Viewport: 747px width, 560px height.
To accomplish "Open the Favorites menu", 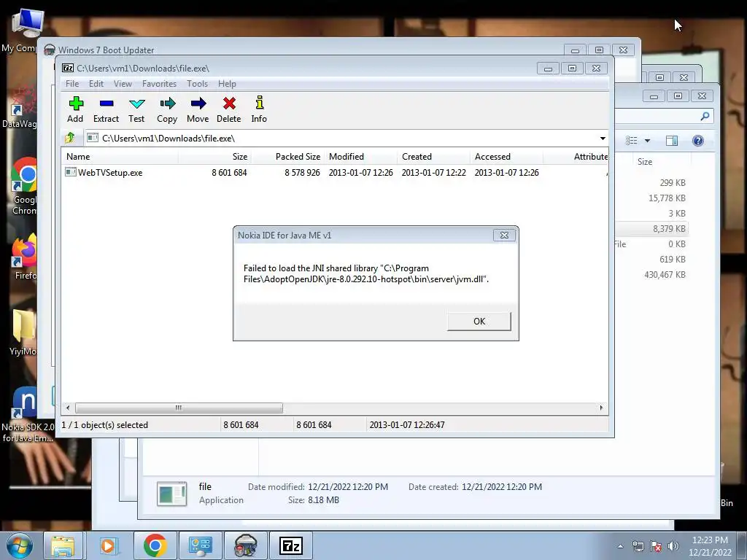I will 159,84.
